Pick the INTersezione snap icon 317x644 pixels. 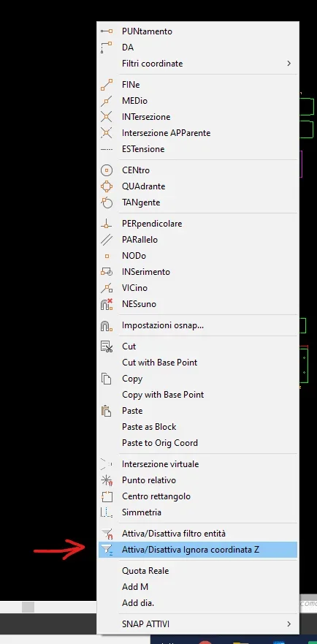point(107,117)
